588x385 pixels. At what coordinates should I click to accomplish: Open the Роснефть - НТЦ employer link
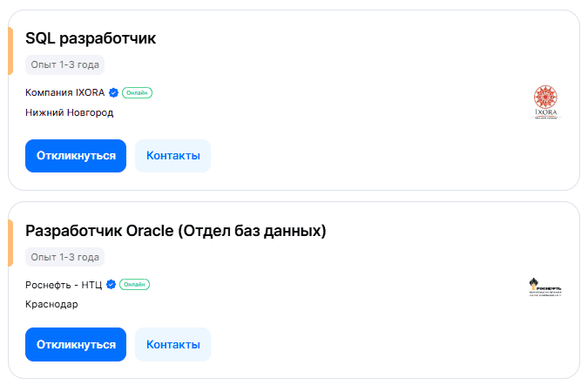64,284
